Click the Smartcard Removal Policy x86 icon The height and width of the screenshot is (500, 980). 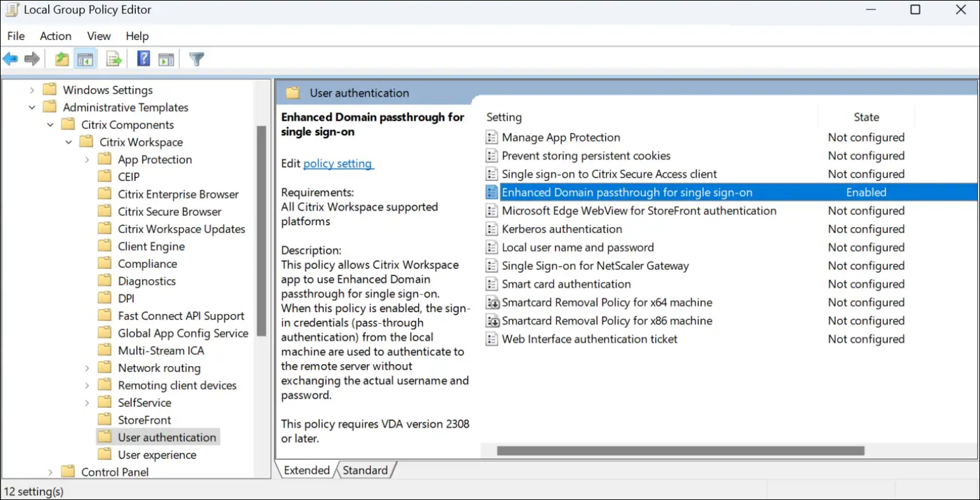pos(492,321)
